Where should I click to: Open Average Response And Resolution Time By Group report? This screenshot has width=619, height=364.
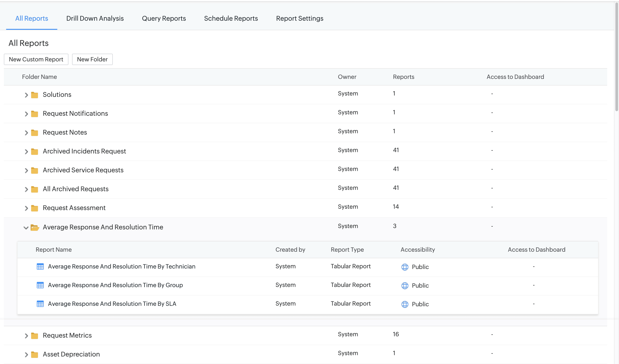[x=115, y=285]
